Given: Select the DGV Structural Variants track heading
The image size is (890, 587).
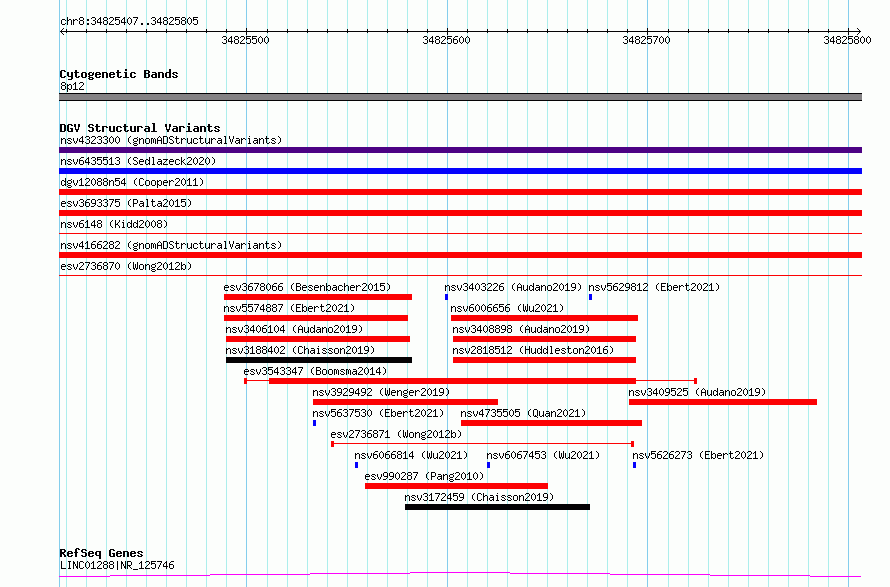Looking at the screenshot, I should point(140,128).
